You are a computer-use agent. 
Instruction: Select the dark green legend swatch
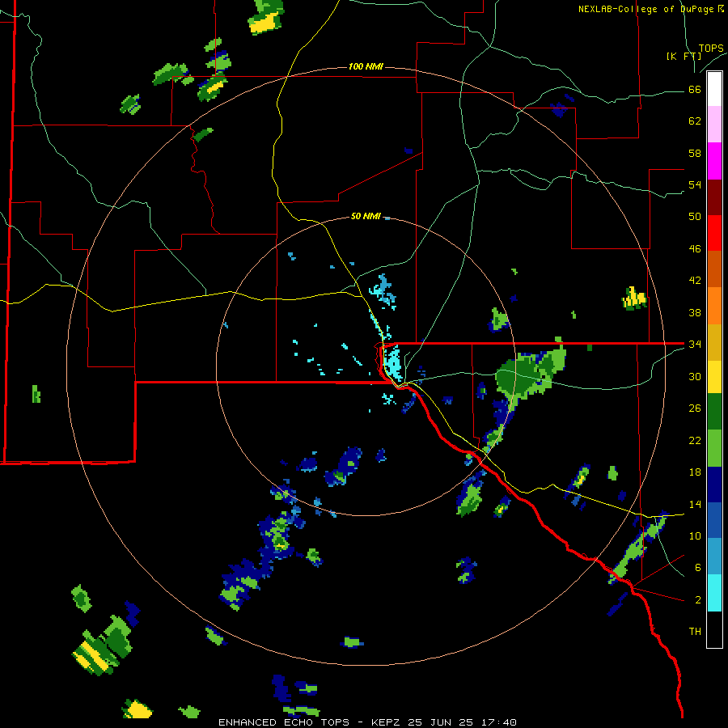(x=714, y=412)
